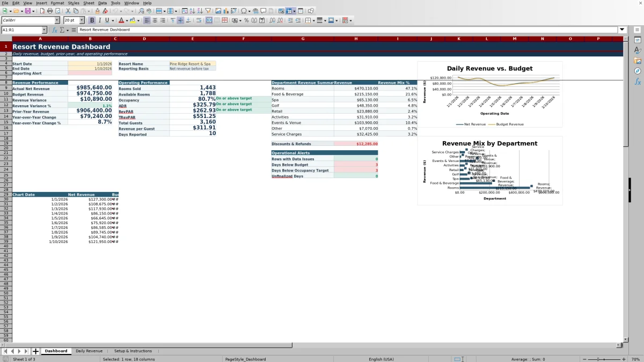The image size is (644, 362).
Task: Click the Merge and Center Cells icon
Action: coord(209,20)
